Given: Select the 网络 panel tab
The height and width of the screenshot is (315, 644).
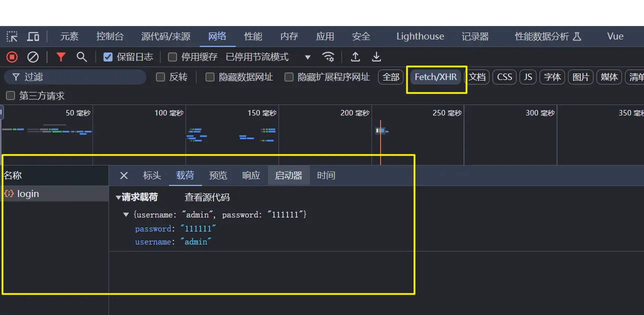Looking at the screenshot, I should click(217, 36).
